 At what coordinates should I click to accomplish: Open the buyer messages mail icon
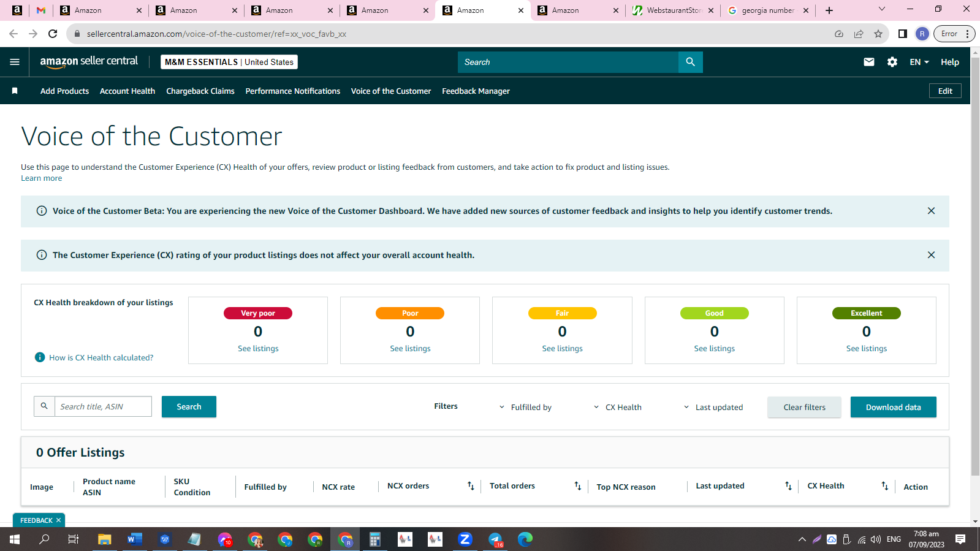click(868, 62)
